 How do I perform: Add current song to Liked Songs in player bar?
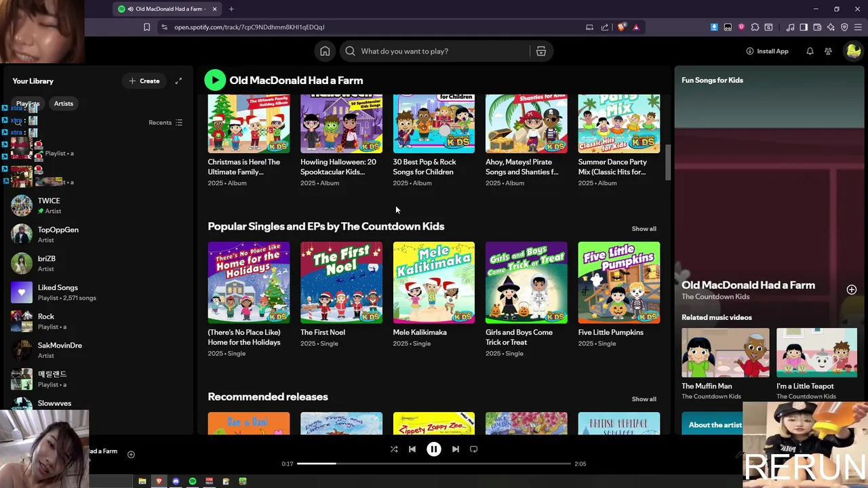point(131,454)
